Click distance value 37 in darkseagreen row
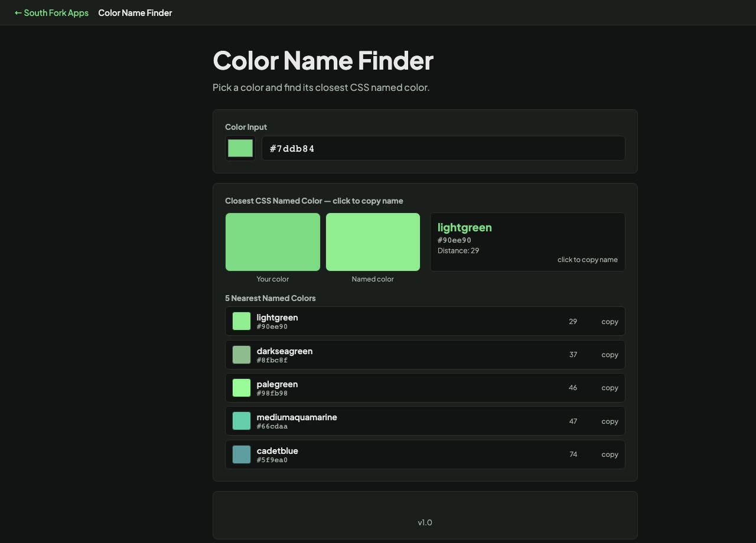 573,355
